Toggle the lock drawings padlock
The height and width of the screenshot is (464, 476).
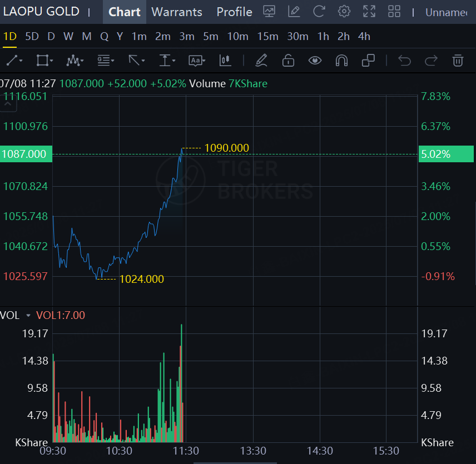tap(288, 61)
